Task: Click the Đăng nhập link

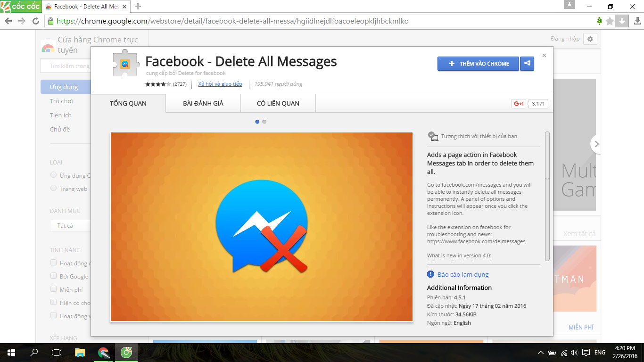Action: (x=565, y=39)
